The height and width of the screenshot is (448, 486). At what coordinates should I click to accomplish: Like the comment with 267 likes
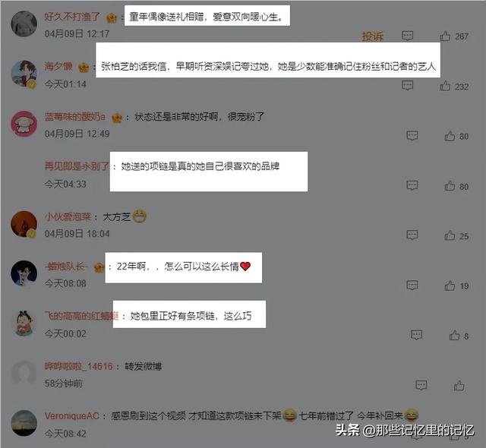(x=445, y=36)
